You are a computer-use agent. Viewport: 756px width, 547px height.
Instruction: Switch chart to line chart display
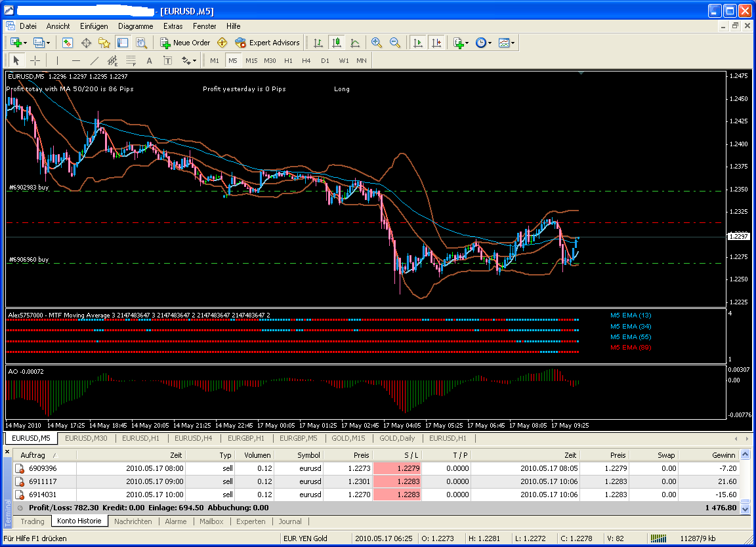click(x=355, y=42)
